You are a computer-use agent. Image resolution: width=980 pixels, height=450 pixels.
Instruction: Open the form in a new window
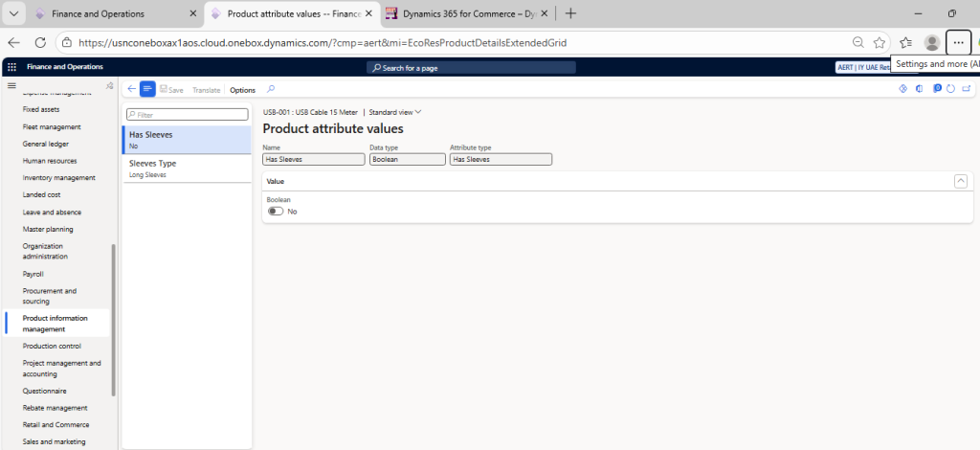click(966, 89)
